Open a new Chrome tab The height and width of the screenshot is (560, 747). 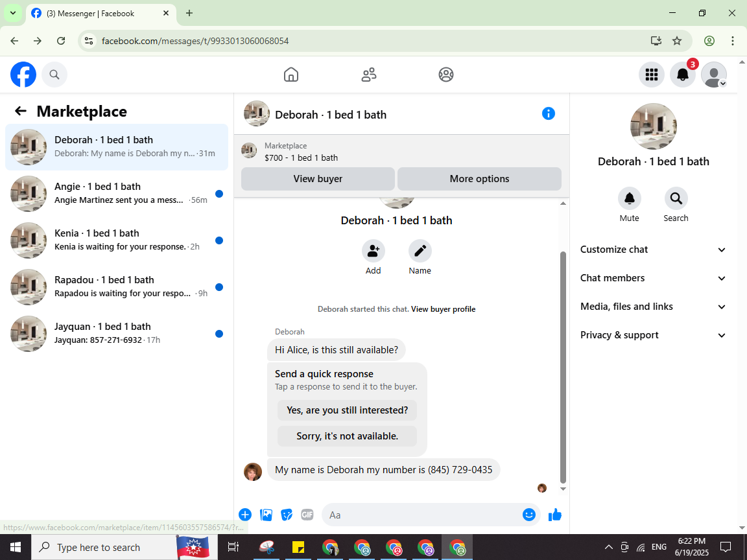point(189,14)
